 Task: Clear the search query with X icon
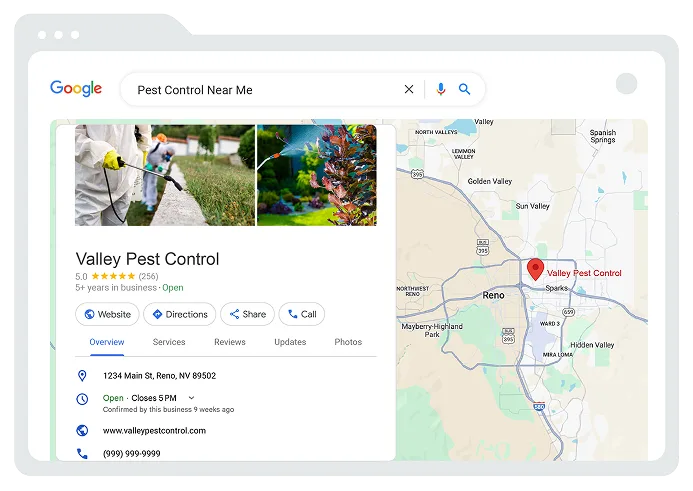tap(409, 89)
